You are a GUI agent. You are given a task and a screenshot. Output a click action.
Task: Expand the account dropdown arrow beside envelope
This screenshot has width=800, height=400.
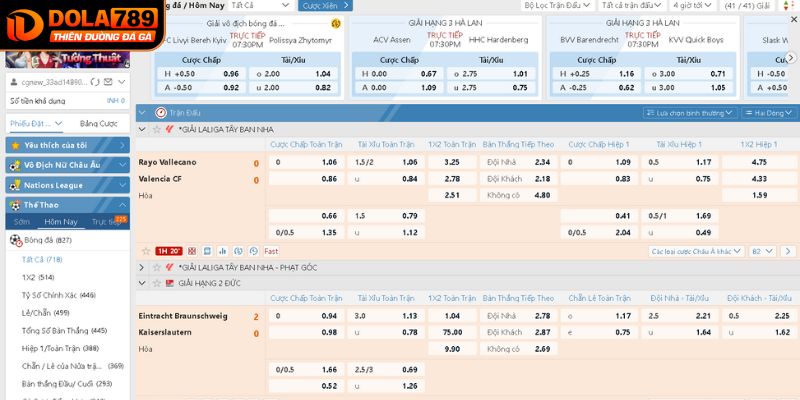click(x=121, y=82)
